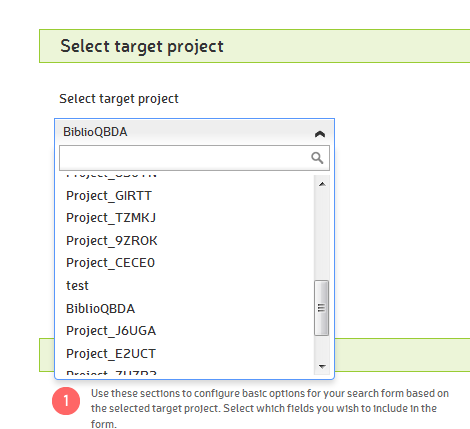Choose Project_E2UCT option

tap(190, 354)
